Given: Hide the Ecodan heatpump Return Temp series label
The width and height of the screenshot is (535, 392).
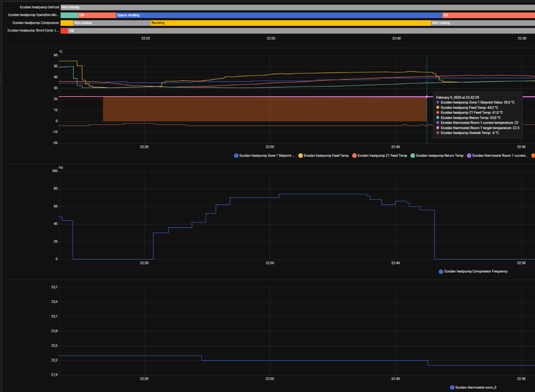Looking at the screenshot, I should [439, 156].
